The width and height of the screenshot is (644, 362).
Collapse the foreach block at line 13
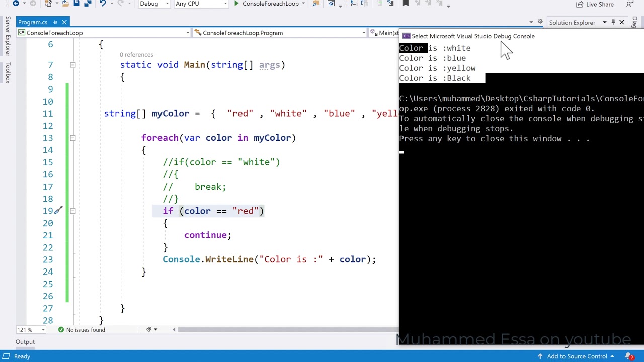click(72, 138)
